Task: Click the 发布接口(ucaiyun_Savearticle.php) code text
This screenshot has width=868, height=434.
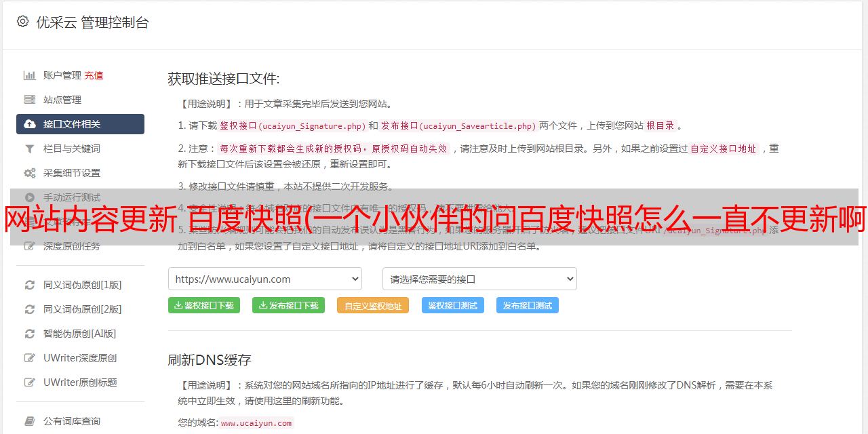Action: [x=458, y=125]
